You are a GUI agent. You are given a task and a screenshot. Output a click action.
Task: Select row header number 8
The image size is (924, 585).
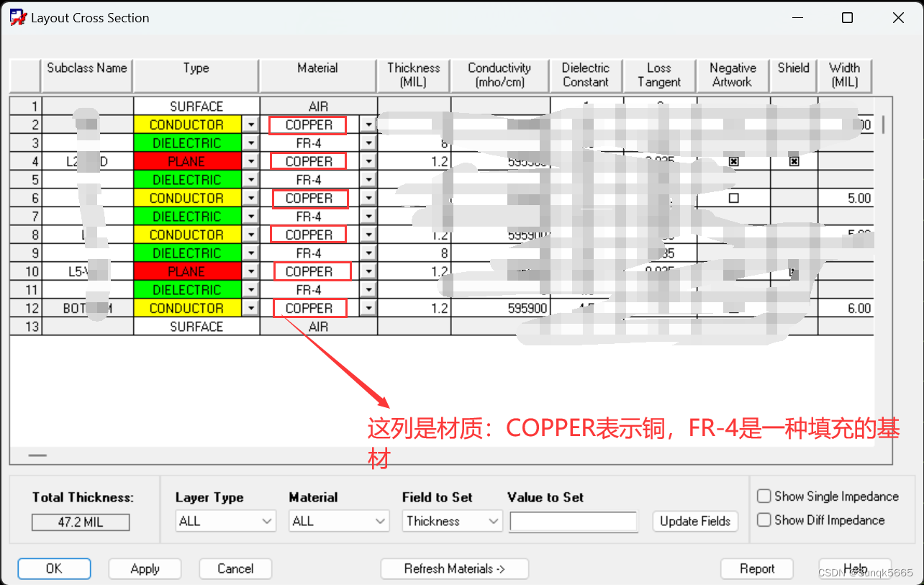[26, 235]
